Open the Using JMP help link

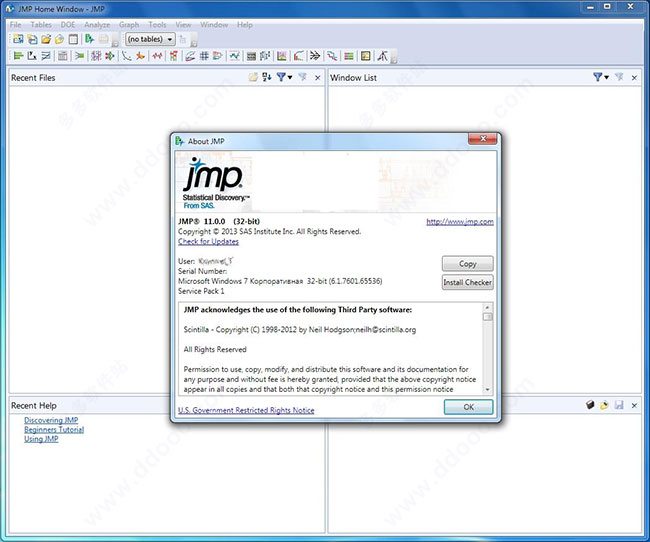(41, 439)
